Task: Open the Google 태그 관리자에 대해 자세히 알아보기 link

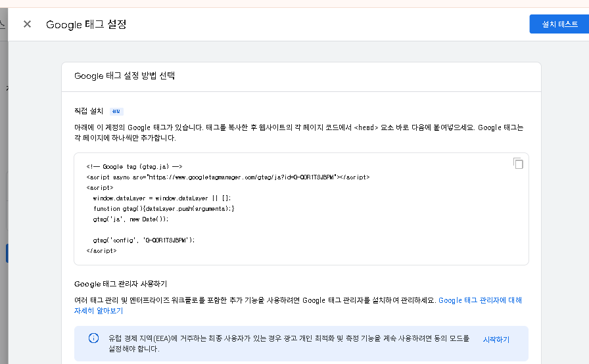Action: (298, 306)
